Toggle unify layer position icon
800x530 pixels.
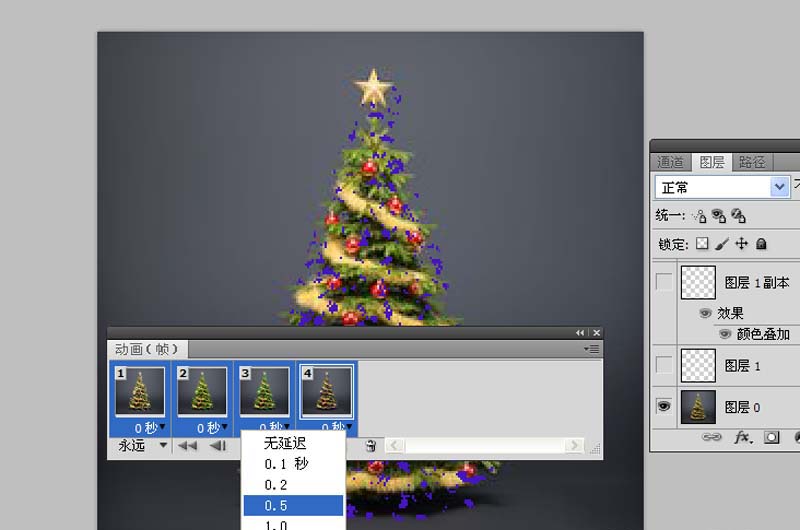(x=699, y=216)
